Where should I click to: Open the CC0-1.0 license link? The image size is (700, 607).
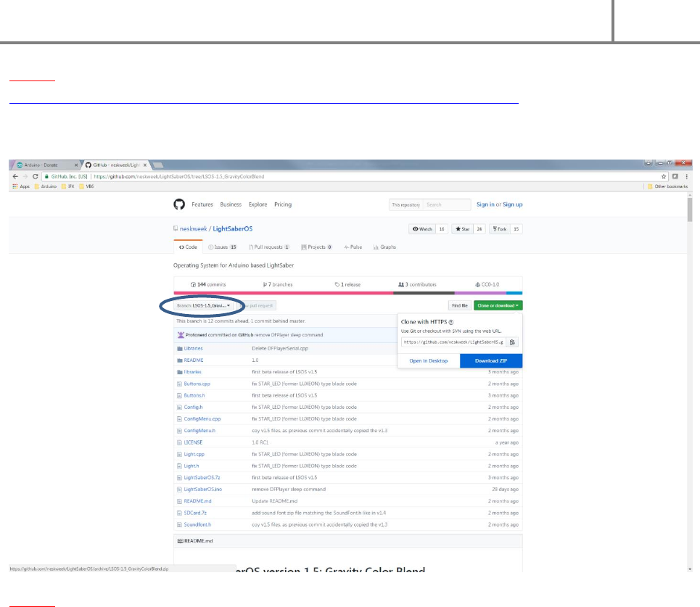487,284
